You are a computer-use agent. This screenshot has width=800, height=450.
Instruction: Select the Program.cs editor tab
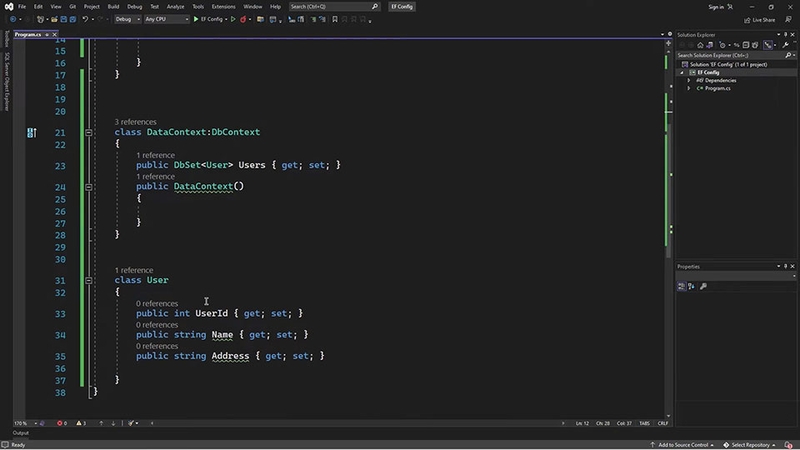[28, 35]
